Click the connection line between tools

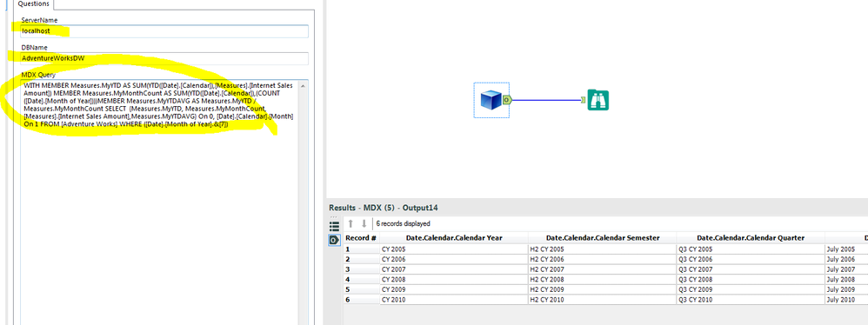pyautogui.click(x=545, y=100)
